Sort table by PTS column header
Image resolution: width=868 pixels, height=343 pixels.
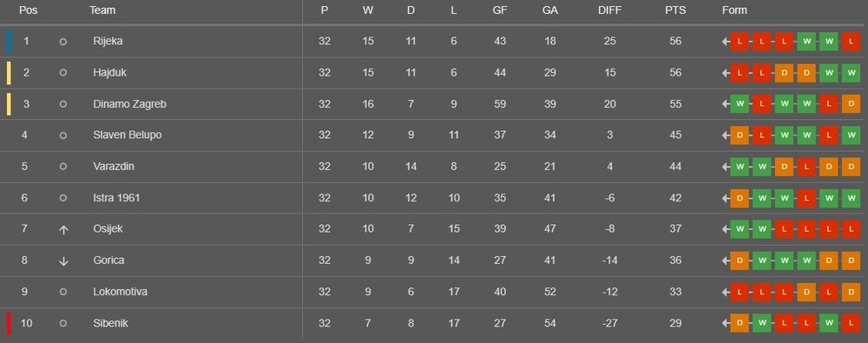tap(675, 10)
